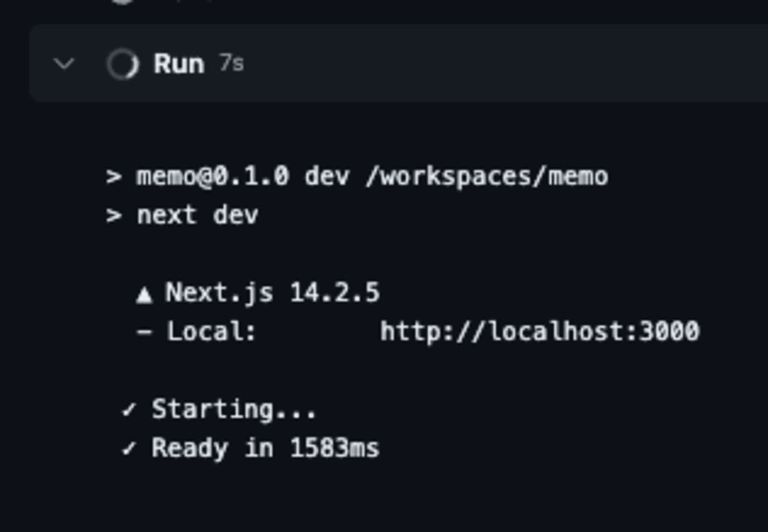This screenshot has height=532, width=768.
Task: Click the Next.js triangle logo
Action: 144,295
